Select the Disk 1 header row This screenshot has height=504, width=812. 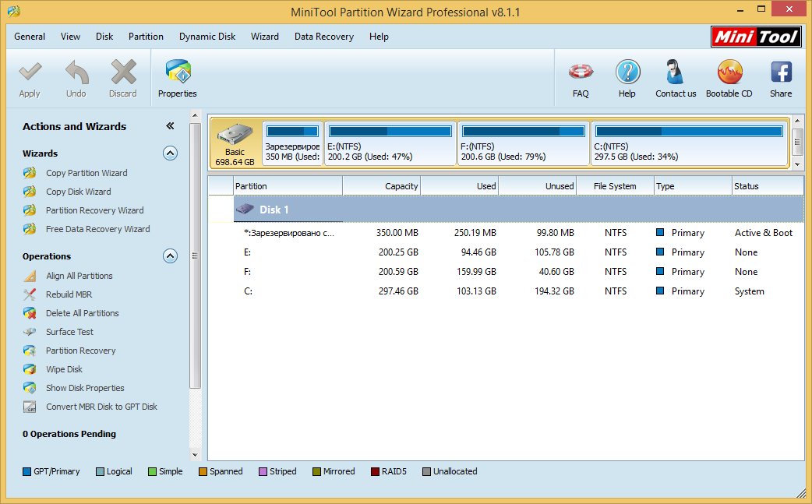506,209
